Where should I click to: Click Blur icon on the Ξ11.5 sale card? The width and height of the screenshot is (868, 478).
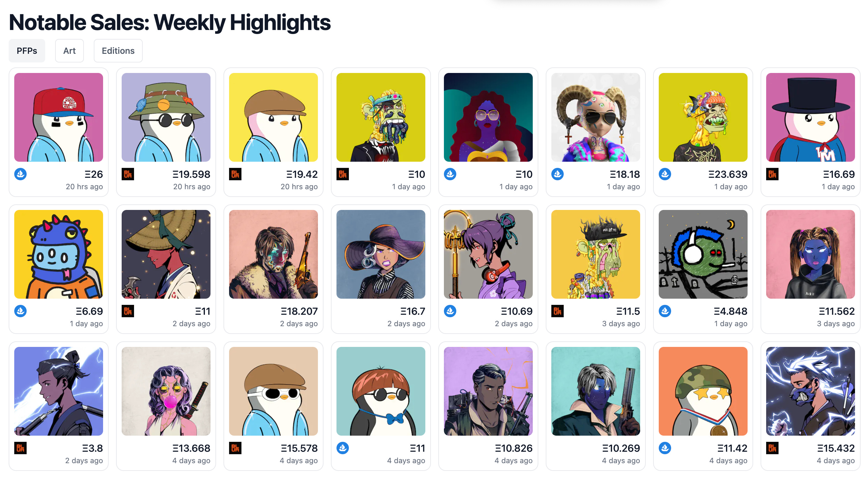click(557, 311)
